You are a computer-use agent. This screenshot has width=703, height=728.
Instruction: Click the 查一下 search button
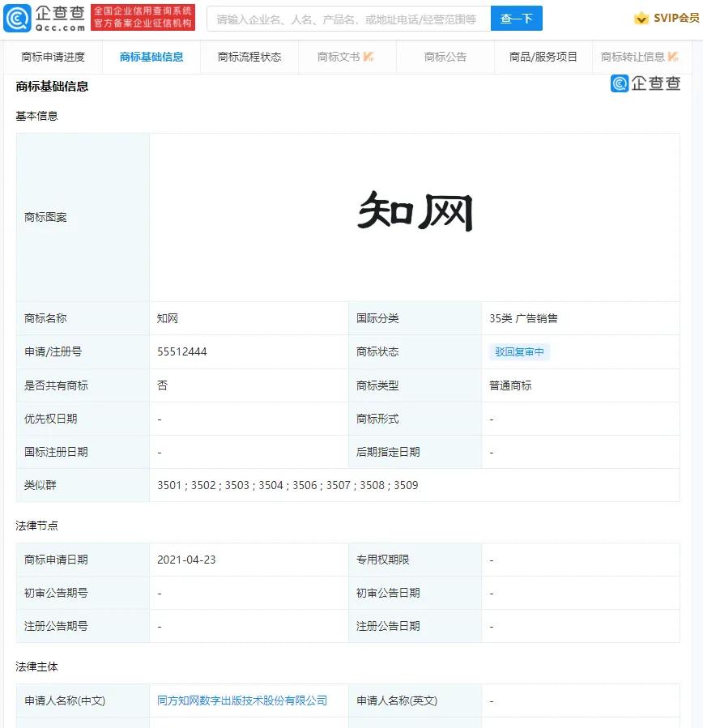[x=517, y=19]
